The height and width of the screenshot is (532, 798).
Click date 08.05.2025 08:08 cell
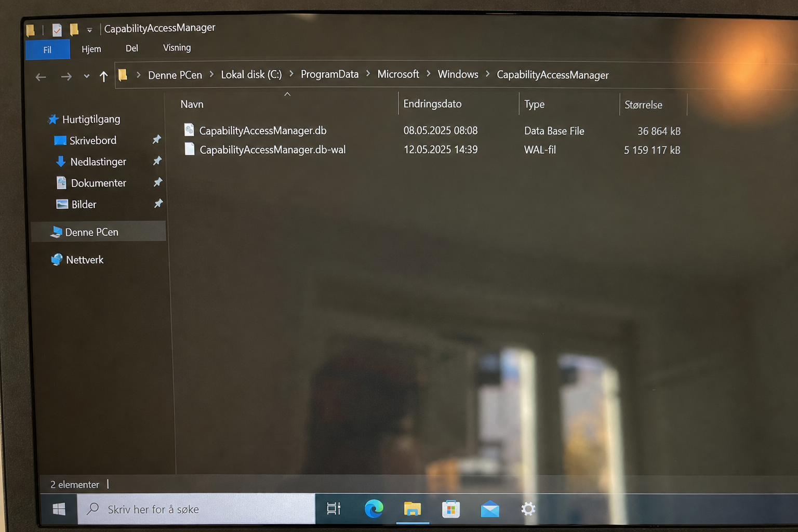point(441,130)
